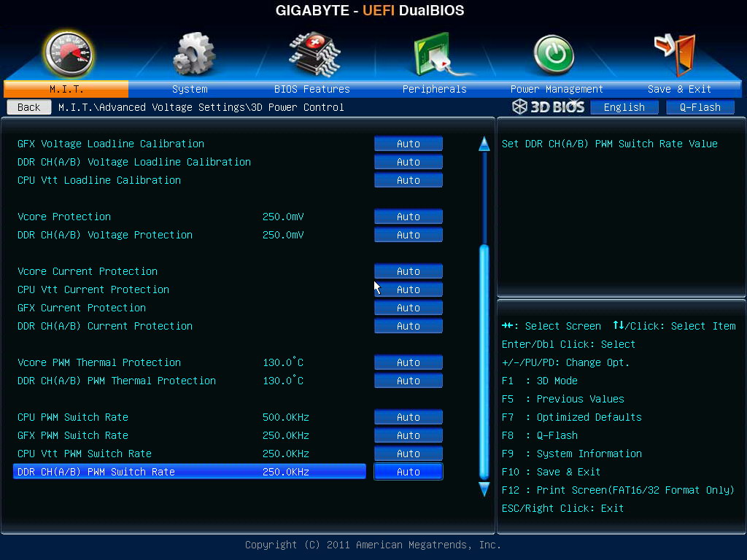Click the 'F1 : 3D Mode' help line

click(x=540, y=381)
